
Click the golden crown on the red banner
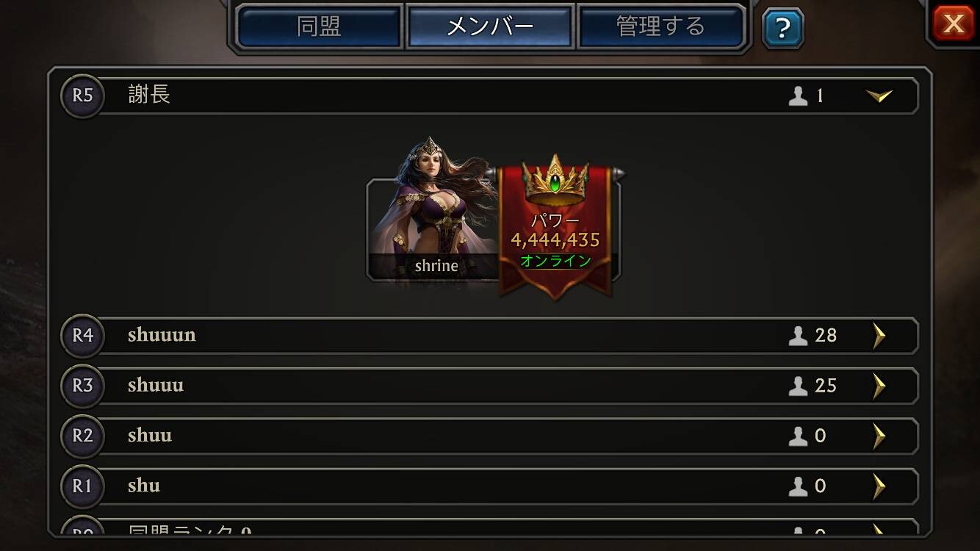[555, 180]
